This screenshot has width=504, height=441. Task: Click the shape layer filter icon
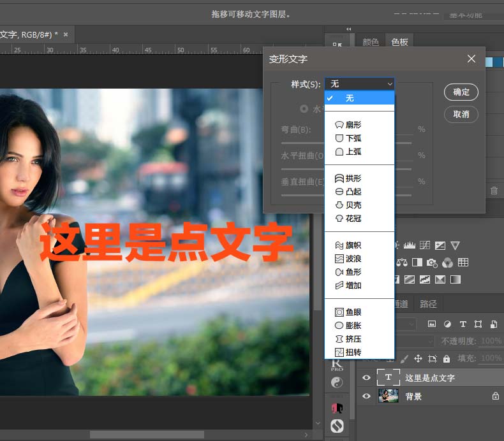coord(478,324)
